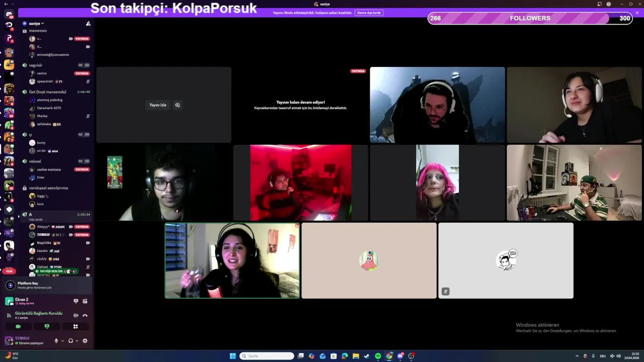Click the muted icon on grey avatar tile
644x362 pixels.
point(445,291)
